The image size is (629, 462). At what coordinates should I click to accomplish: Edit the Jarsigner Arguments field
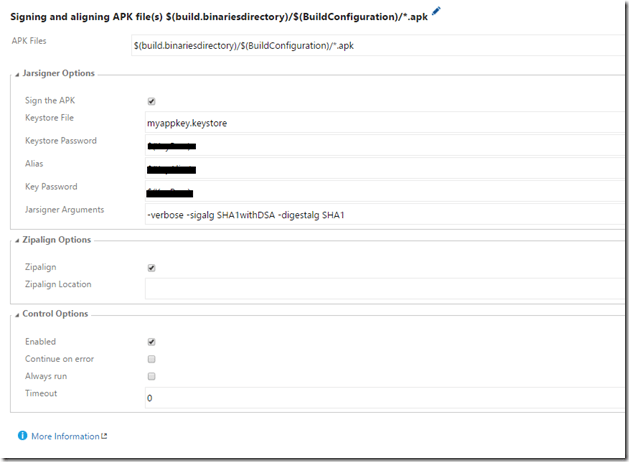pos(380,214)
